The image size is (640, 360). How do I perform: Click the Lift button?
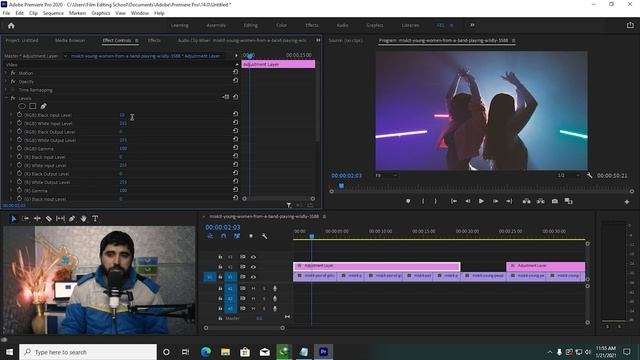[527, 201]
